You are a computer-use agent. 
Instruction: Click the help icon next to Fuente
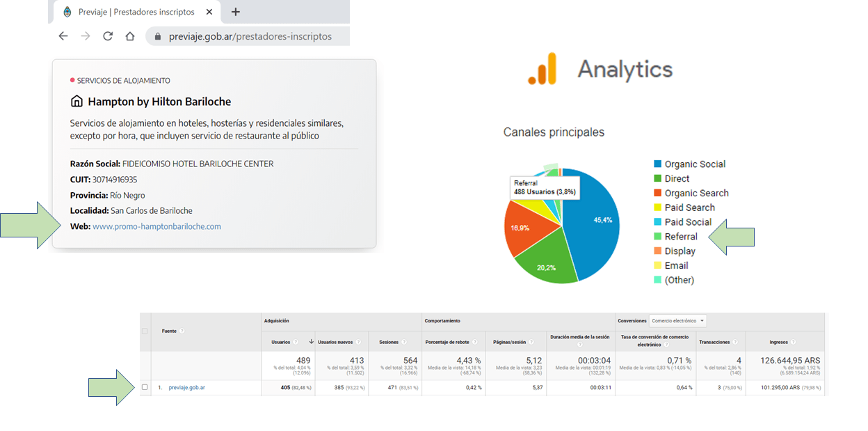tap(182, 331)
